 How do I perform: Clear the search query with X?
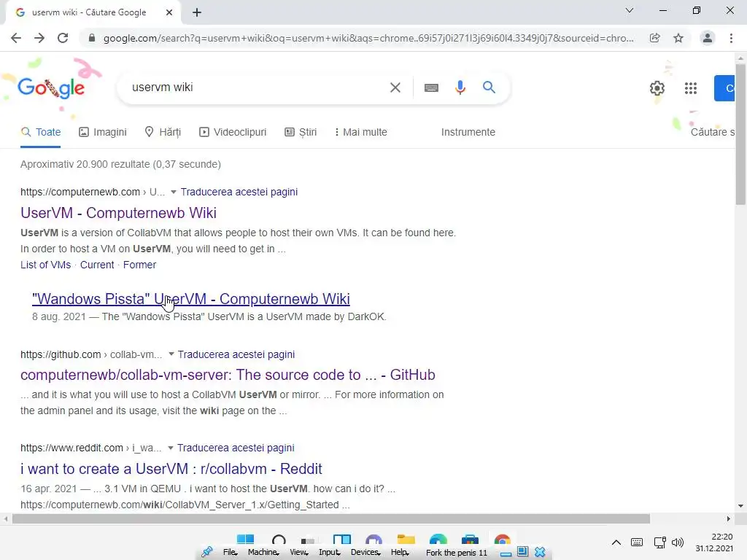395,87
